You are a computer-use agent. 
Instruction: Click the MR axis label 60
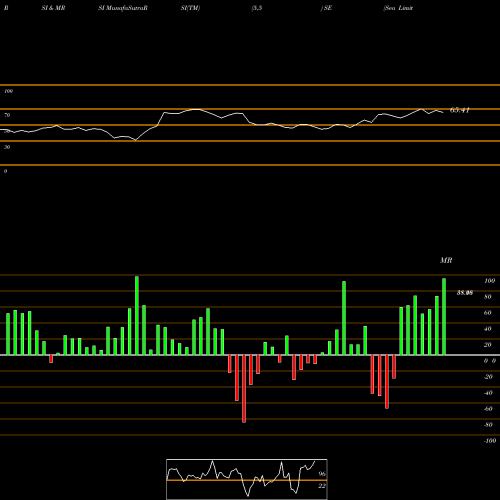coord(488,313)
